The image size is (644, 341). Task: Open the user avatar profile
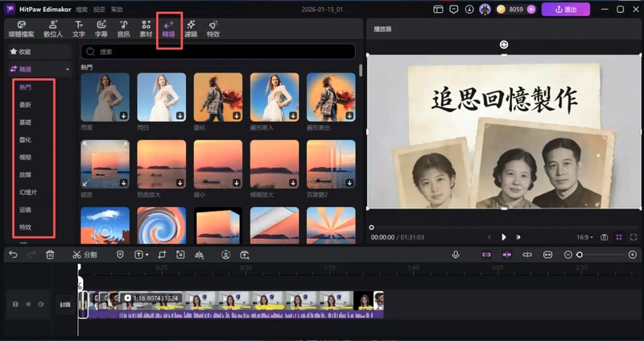coord(485,9)
